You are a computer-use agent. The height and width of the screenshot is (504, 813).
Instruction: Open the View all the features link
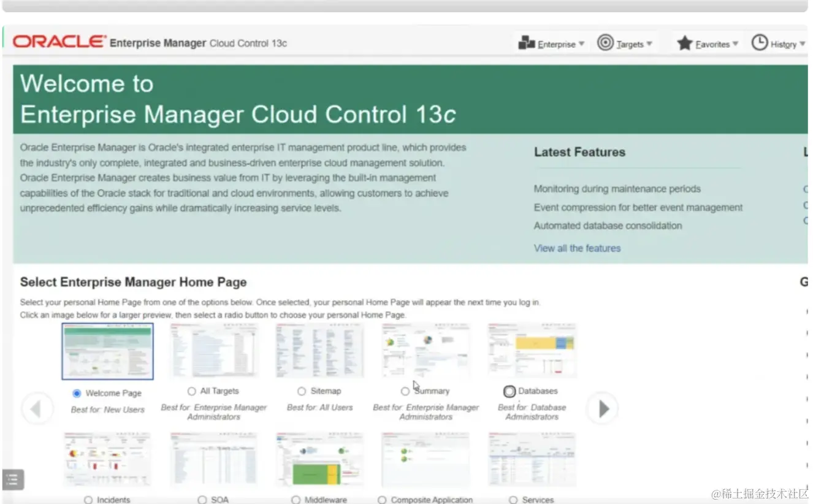(x=577, y=248)
